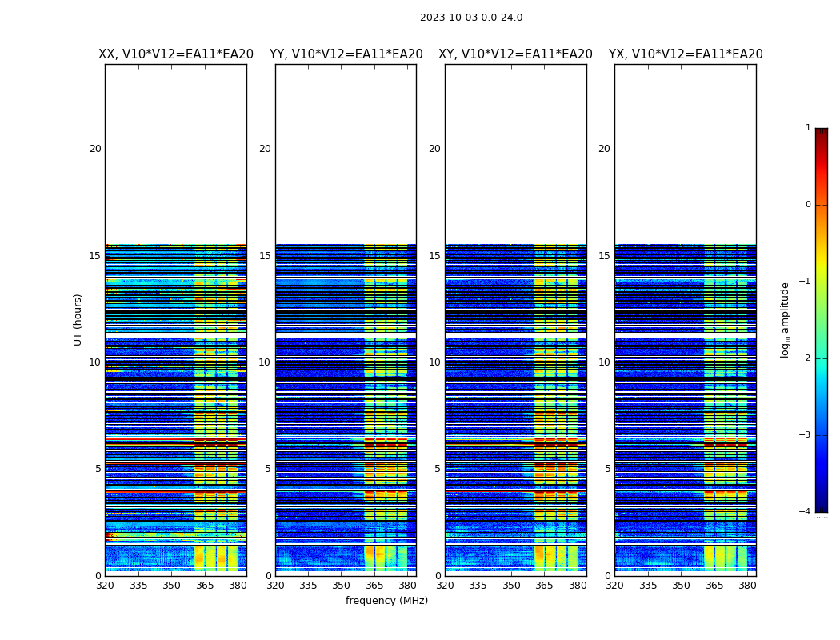Select the XX polarization subplot title
Screen dimensions: 840x640
click(176, 54)
